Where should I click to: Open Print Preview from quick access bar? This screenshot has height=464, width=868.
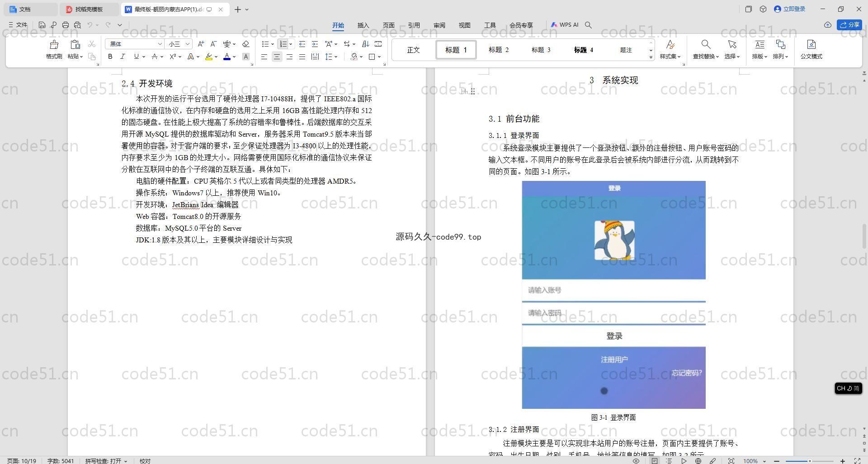click(77, 25)
